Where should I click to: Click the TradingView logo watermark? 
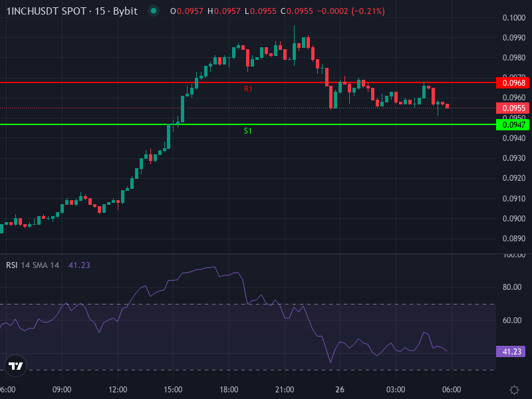[16, 366]
